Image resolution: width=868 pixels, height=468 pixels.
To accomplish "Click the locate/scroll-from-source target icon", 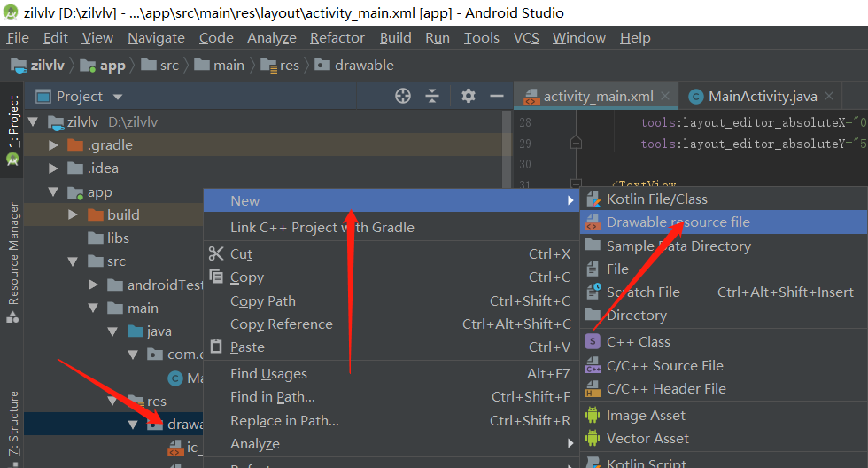I will (403, 96).
